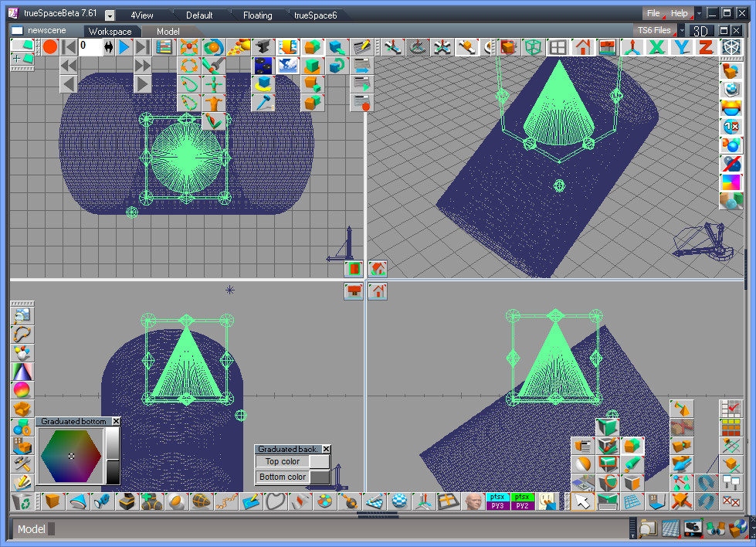The width and height of the screenshot is (756, 547).
Task: Click the Top color button
Action: pyautogui.click(x=283, y=461)
